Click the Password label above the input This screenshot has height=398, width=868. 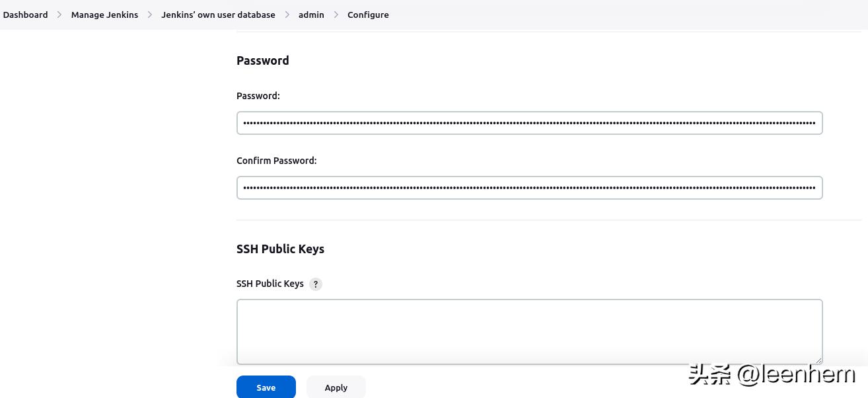[x=258, y=95]
